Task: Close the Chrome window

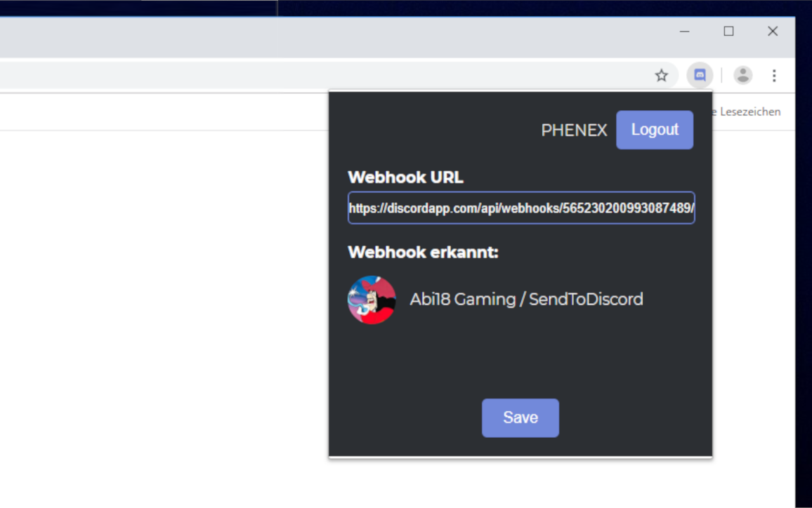Action: tap(773, 31)
